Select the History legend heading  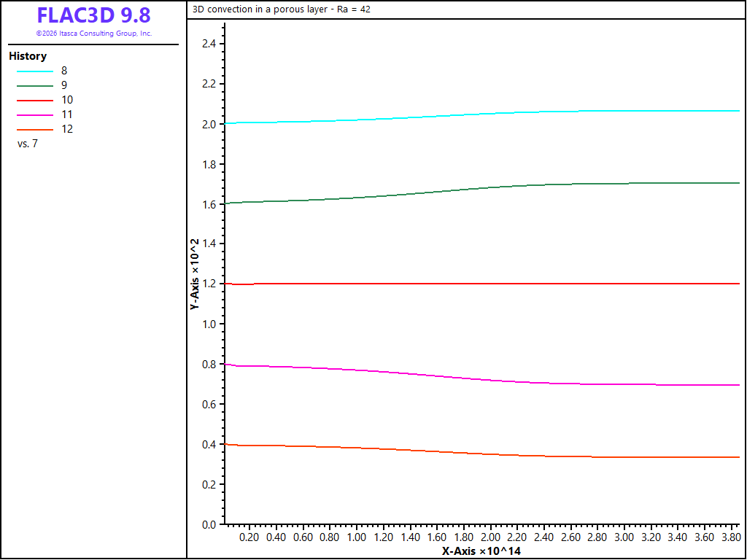pos(28,56)
